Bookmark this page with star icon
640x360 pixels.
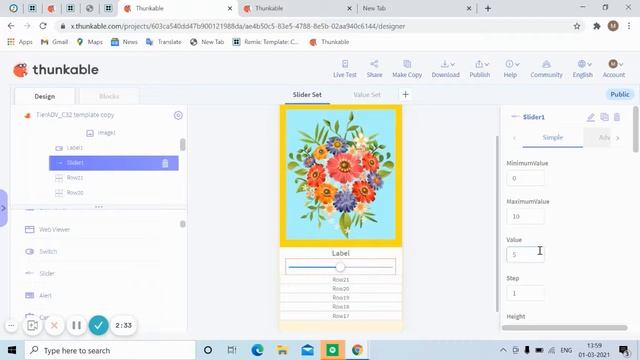pos(577,26)
